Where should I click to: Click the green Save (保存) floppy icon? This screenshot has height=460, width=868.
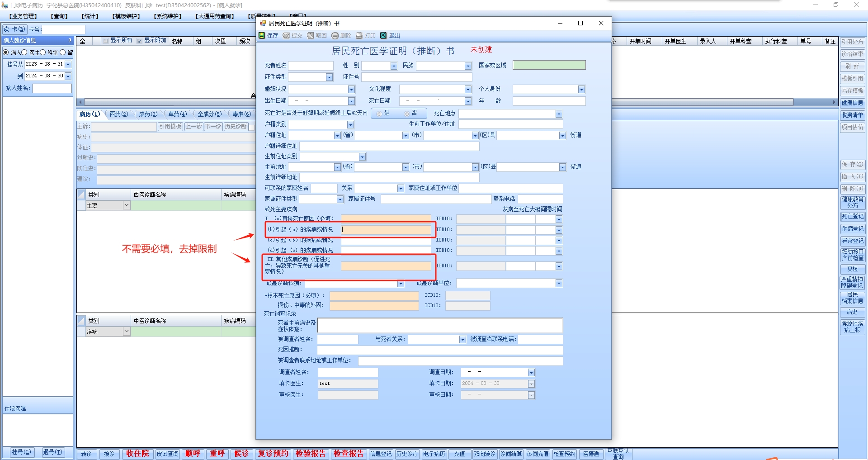tap(262, 35)
